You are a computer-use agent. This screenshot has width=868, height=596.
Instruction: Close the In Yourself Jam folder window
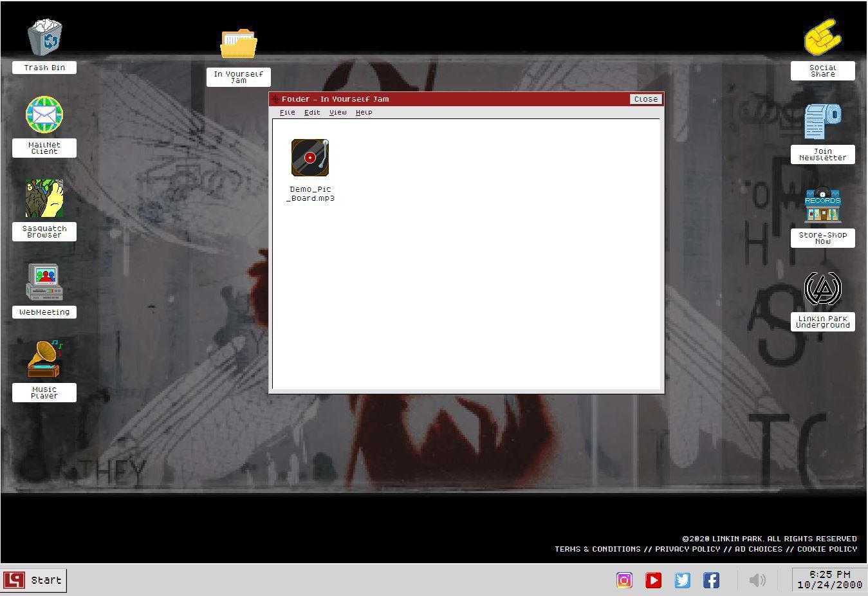coord(645,99)
